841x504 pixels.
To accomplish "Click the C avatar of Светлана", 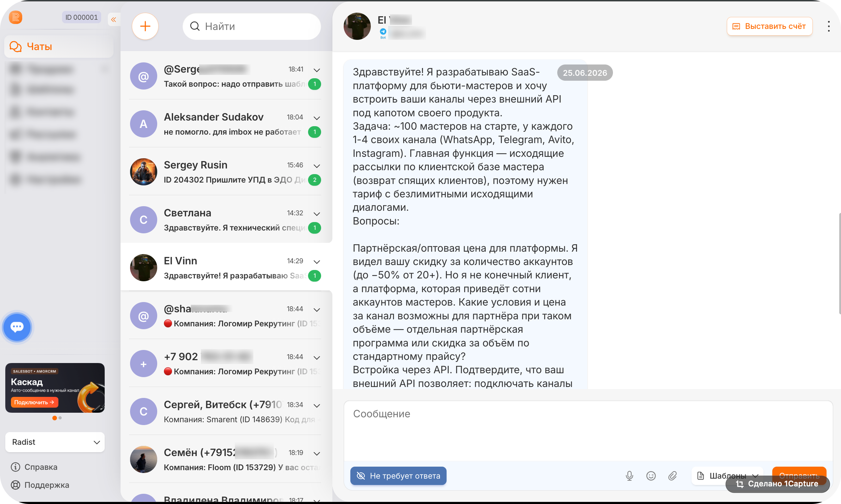I will click(x=143, y=220).
